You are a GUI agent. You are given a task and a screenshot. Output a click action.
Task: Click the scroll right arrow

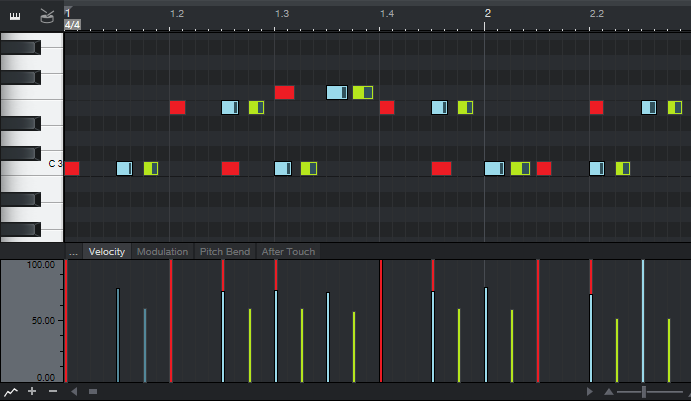pyautogui.click(x=590, y=391)
